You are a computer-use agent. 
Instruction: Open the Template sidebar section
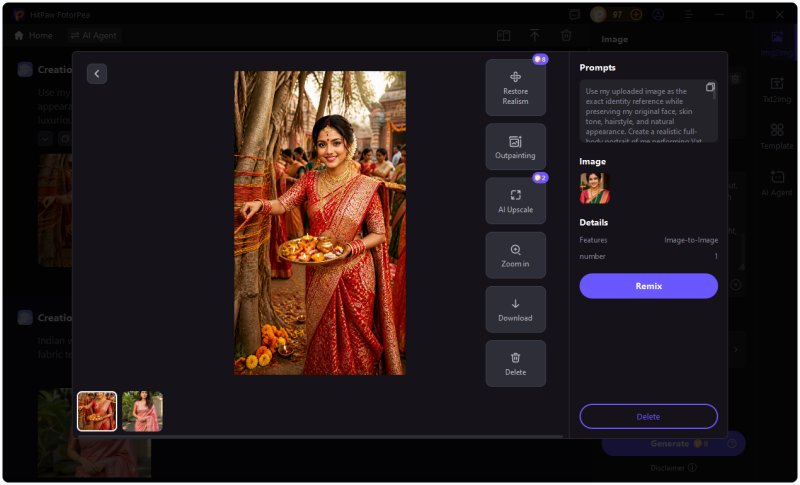point(777,136)
